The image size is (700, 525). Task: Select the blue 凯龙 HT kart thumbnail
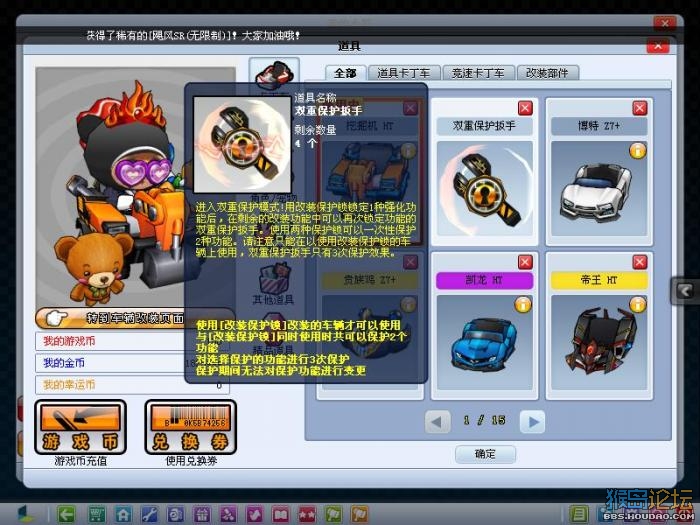484,342
